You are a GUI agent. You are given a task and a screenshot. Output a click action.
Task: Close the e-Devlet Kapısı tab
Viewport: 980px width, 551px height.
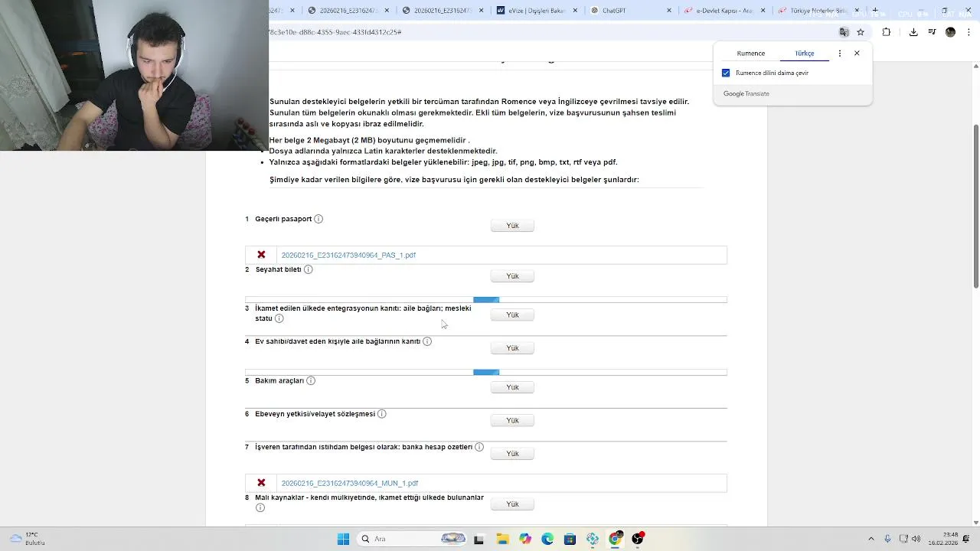coord(763,11)
